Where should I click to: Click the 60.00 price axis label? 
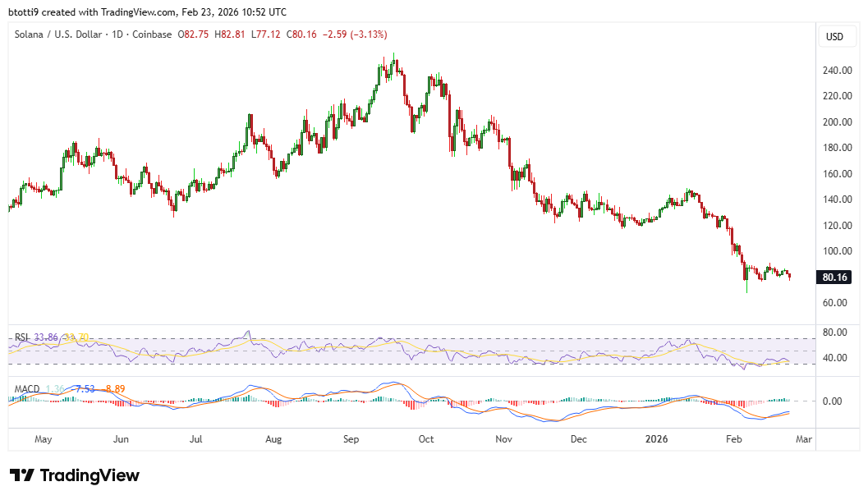click(x=835, y=303)
